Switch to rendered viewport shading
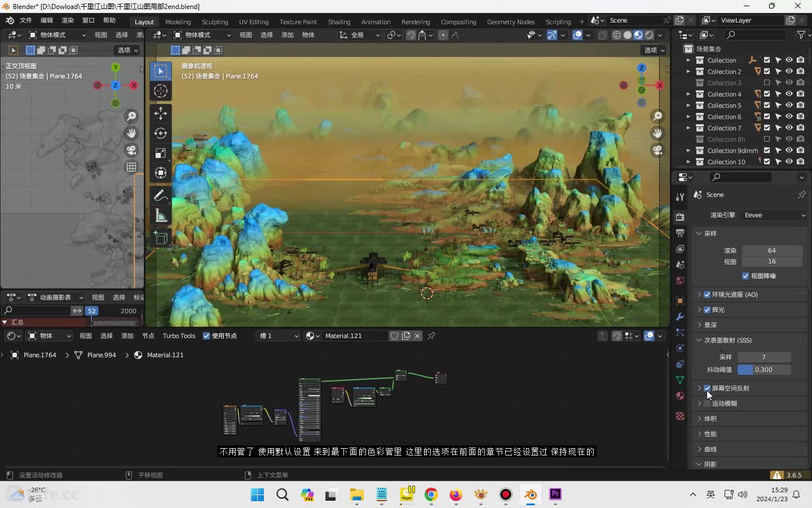Image resolution: width=812 pixels, height=508 pixels. coord(649,35)
